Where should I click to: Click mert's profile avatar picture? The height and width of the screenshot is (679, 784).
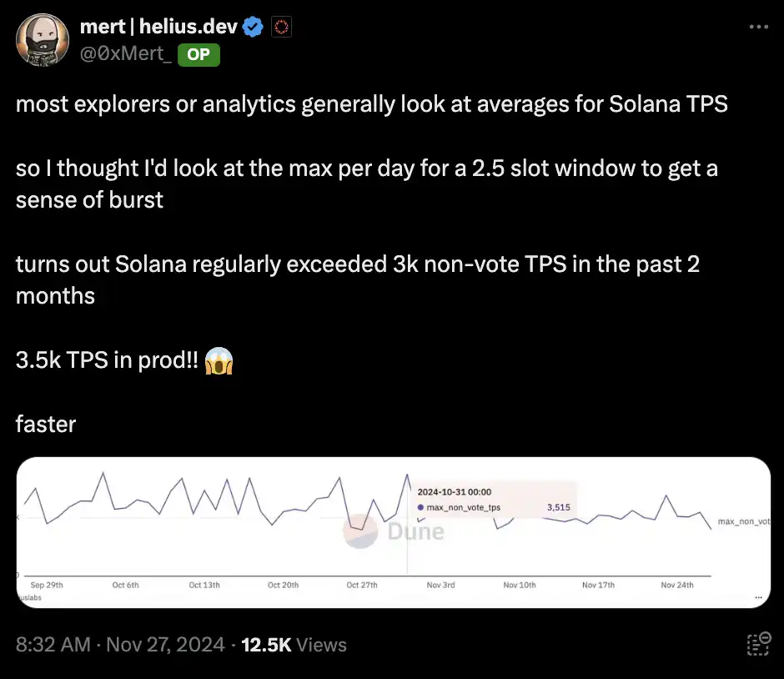click(x=40, y=39)
